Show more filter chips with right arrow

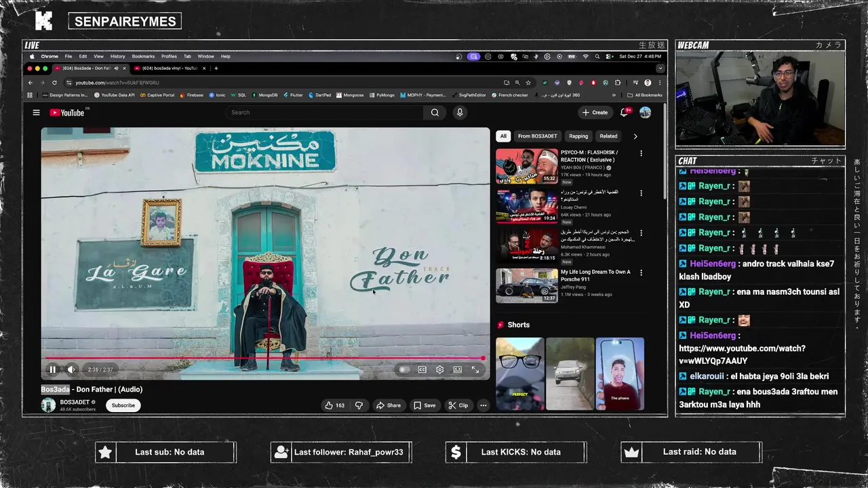pos(635,136)
